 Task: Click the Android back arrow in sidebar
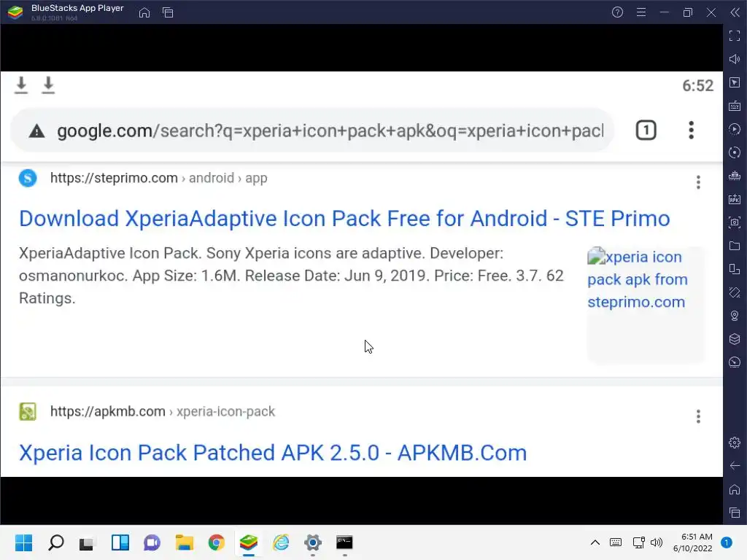(735, 466)
